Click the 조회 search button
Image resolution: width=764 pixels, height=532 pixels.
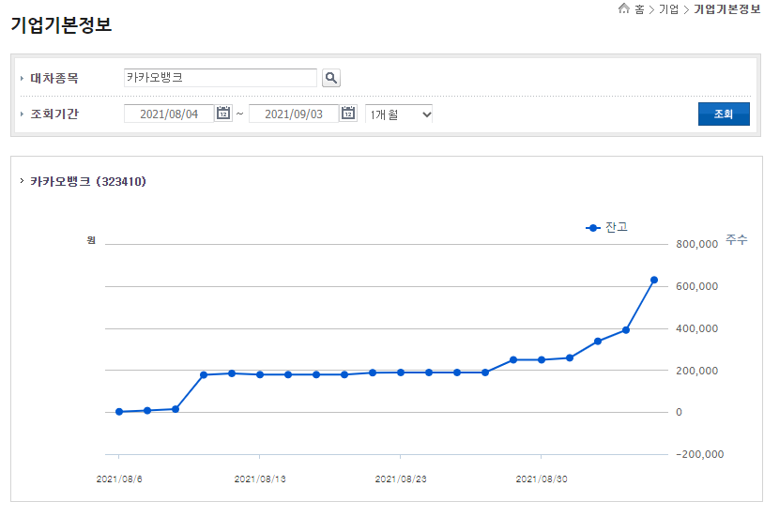tap(724, 114)
